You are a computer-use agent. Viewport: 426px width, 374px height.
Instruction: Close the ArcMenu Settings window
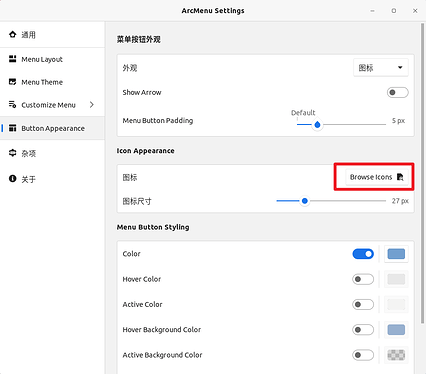tap(415, 11)
